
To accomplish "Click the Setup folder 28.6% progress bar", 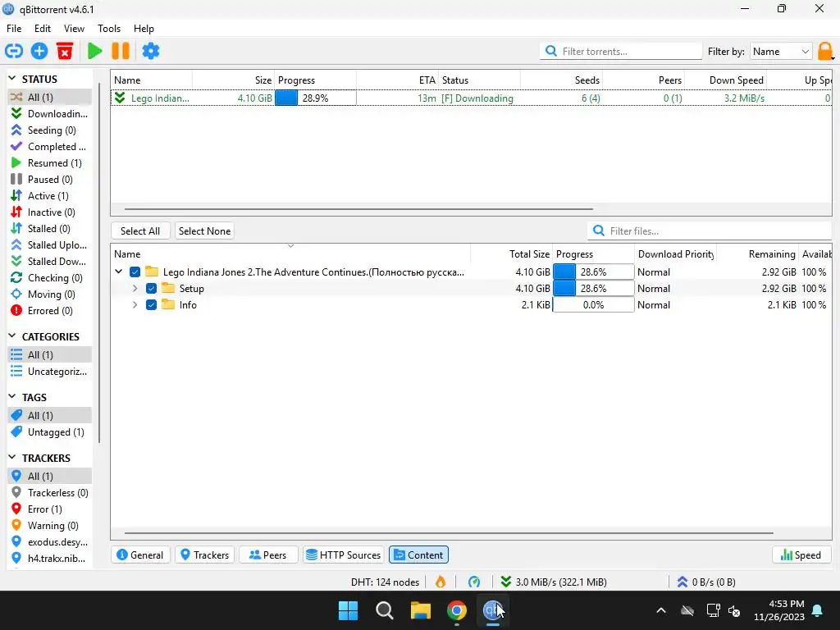I will 594,289.
